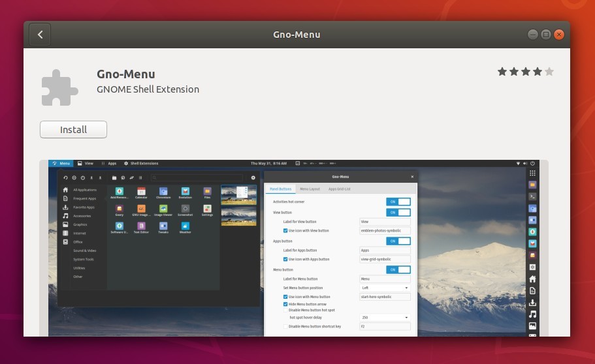Open the Apps panel button in preview
This screenshot has height=364, width=595.
(x=109, y=164)
